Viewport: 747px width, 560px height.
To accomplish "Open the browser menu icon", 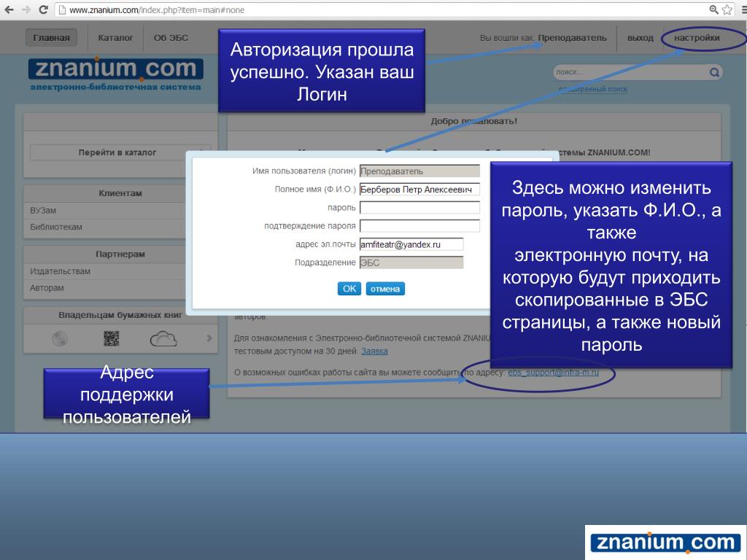I will pos(743,9).
